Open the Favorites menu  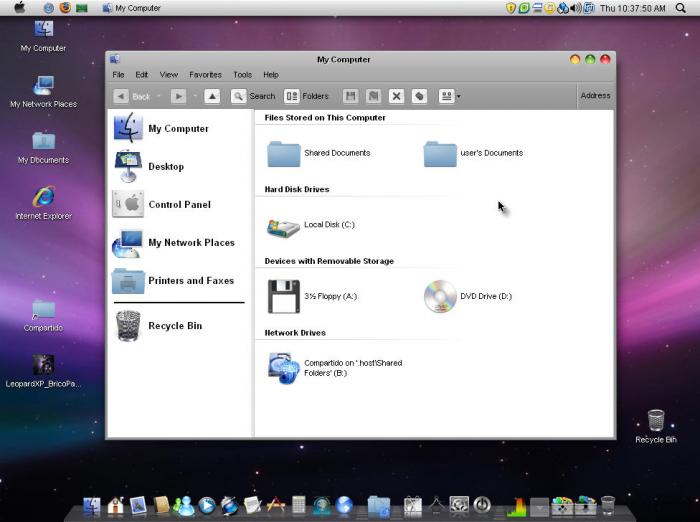pos(205,75)
